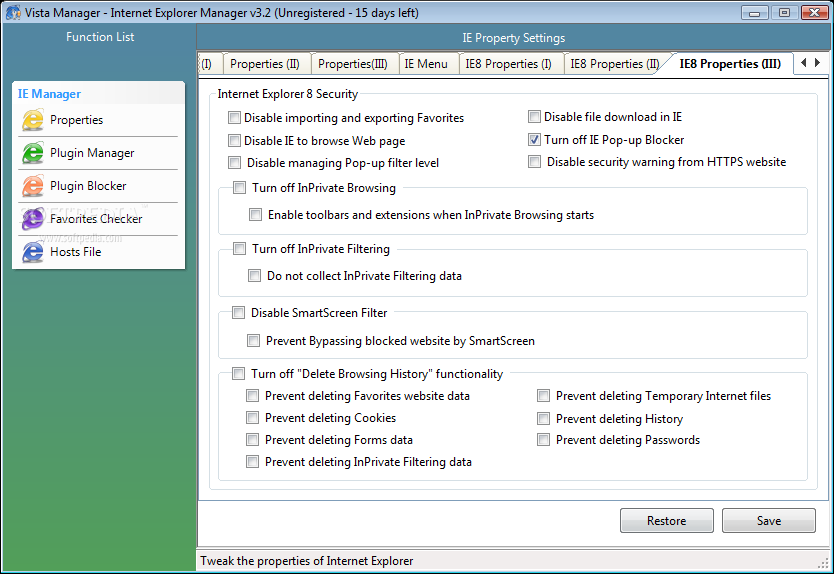Click the Internet Explorer 8 Security group label
834x574 pixels.
(x=288, y=94)
